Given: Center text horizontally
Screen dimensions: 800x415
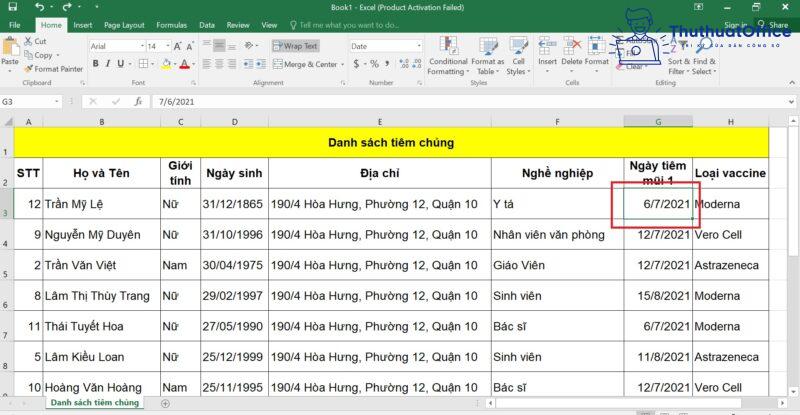Looking at the screenshot, I should point(219,64).
